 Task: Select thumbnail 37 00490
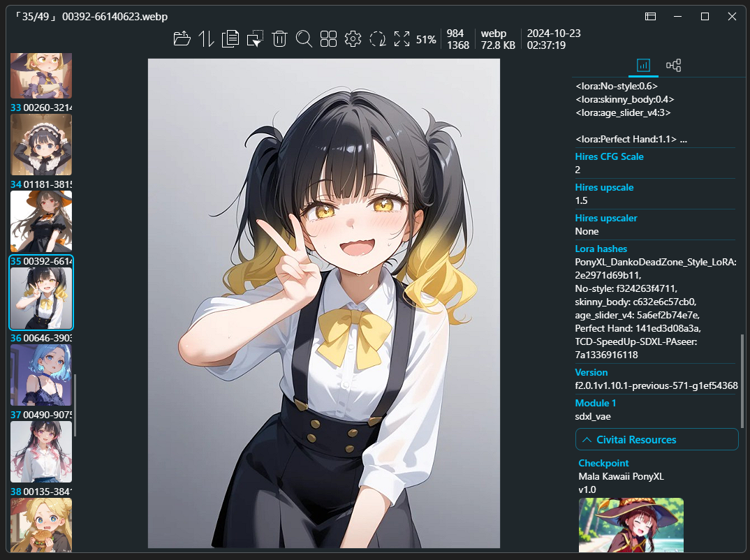41,452
